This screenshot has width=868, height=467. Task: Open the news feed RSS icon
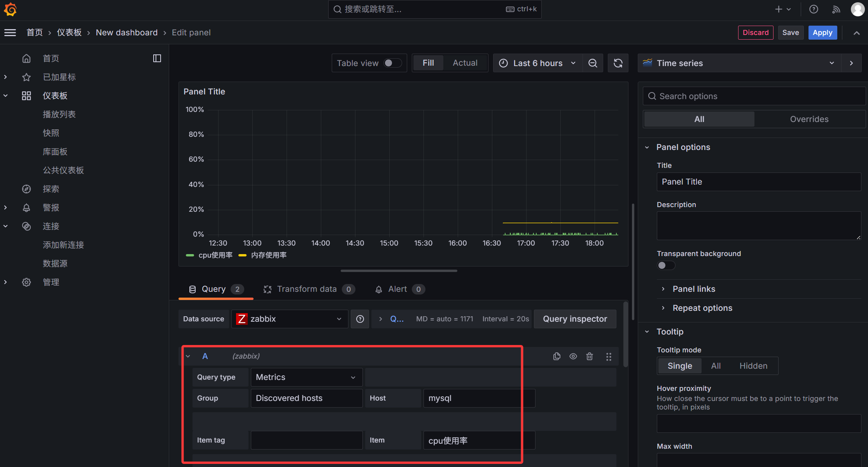point(836,9)
